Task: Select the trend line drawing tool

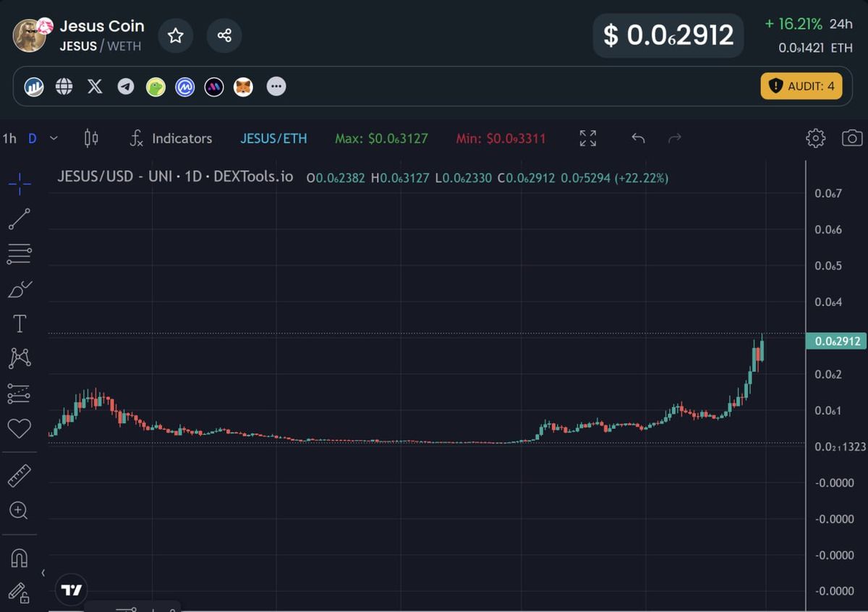Action: pyautogui.click(x=20, y=218)
